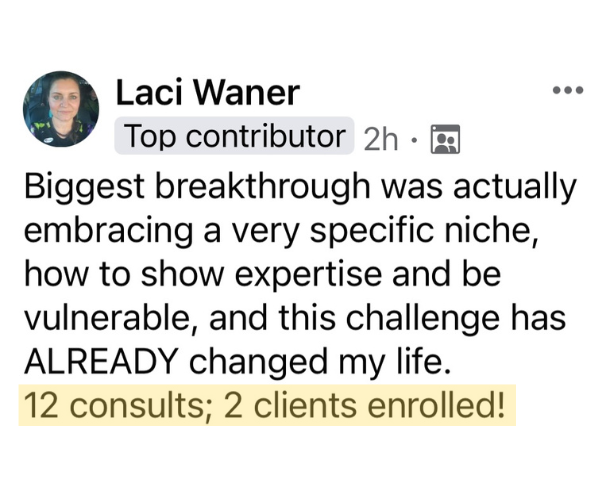Click the group members audience icon
The image size is (610, 491).
pos(445,139)
